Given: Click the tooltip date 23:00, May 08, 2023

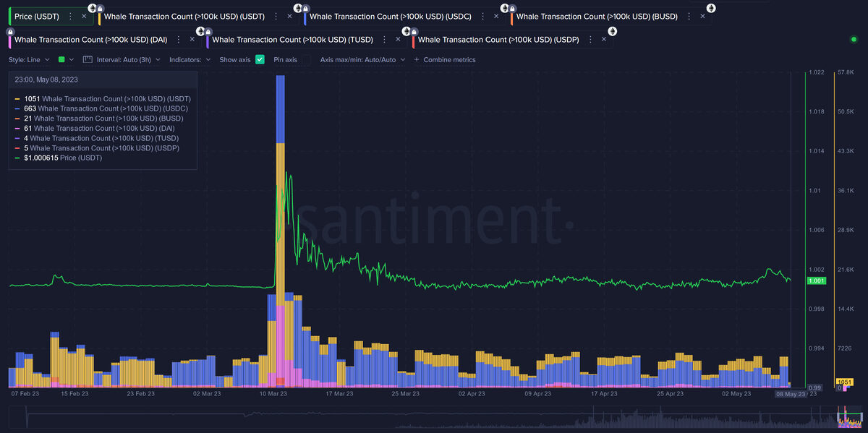Looking at the screenshot, I should [x=47, y=80].
